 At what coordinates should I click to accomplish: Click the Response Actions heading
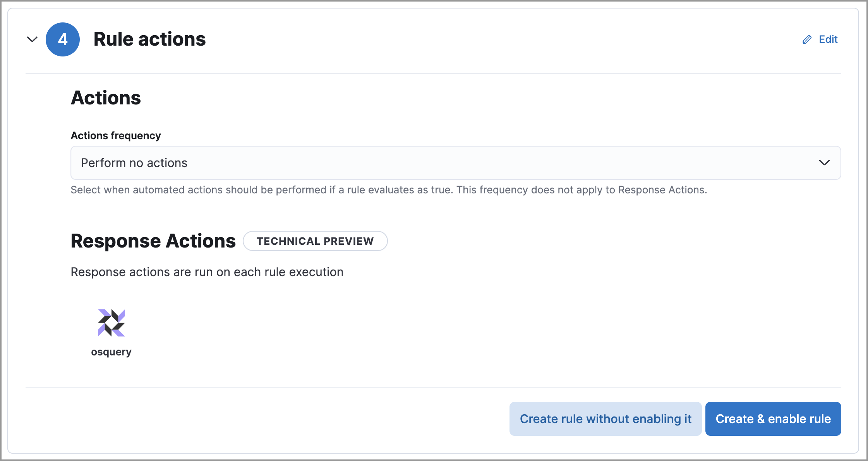pyautogui.click(x=153, y=241)
